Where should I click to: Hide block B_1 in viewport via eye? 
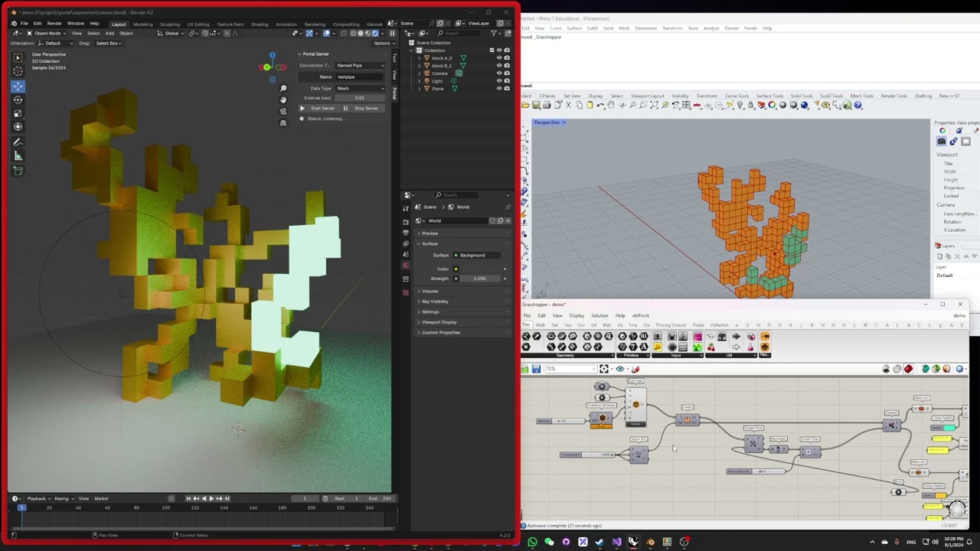(x=499, y=66)
